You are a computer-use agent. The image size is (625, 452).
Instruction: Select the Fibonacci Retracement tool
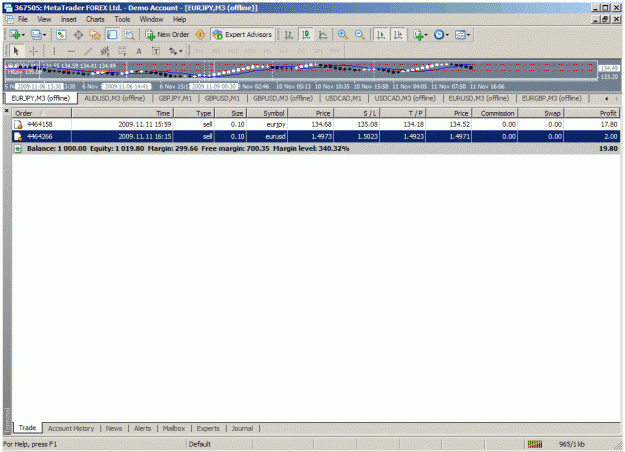point(122,51)
